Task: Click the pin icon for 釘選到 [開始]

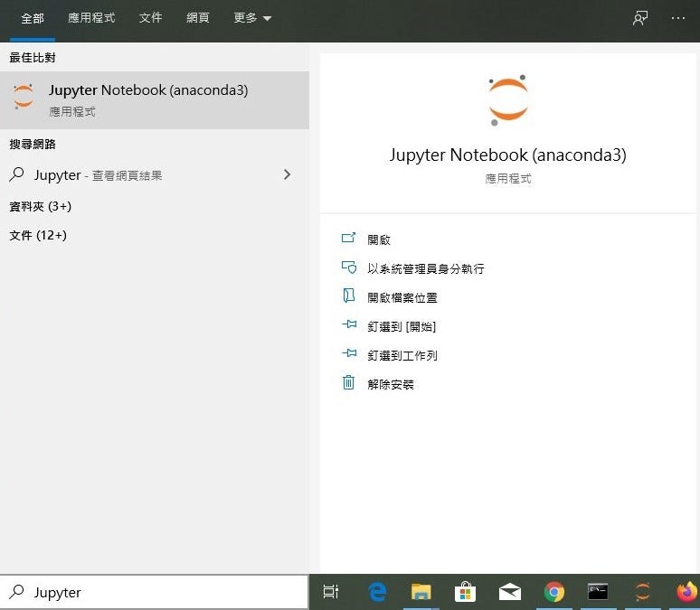Action: [x=349, y=324]
